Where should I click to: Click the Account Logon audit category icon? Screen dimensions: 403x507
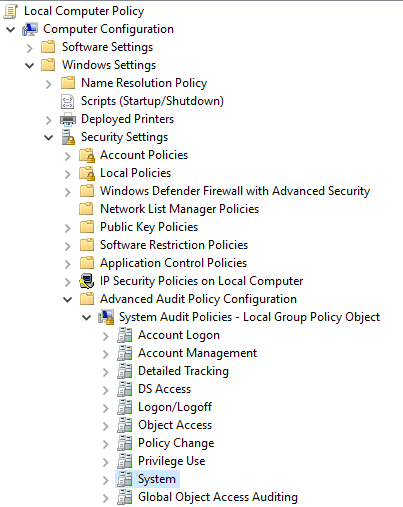(125, 335)
